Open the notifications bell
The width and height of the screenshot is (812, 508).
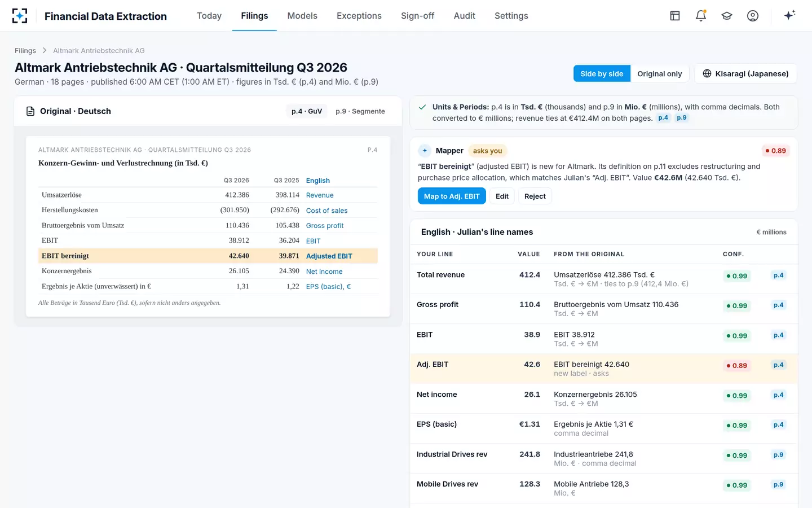point(701,16)
